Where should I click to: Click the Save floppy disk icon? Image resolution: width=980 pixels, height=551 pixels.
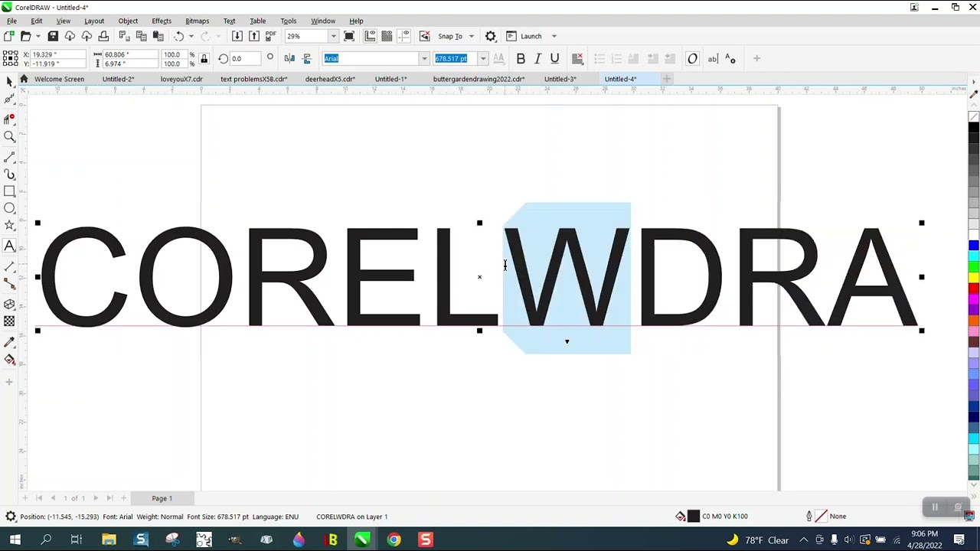(53, 36)
